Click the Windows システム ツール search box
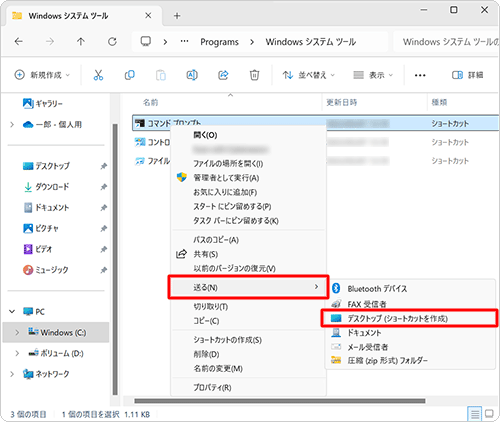 [x=447, y=42]
